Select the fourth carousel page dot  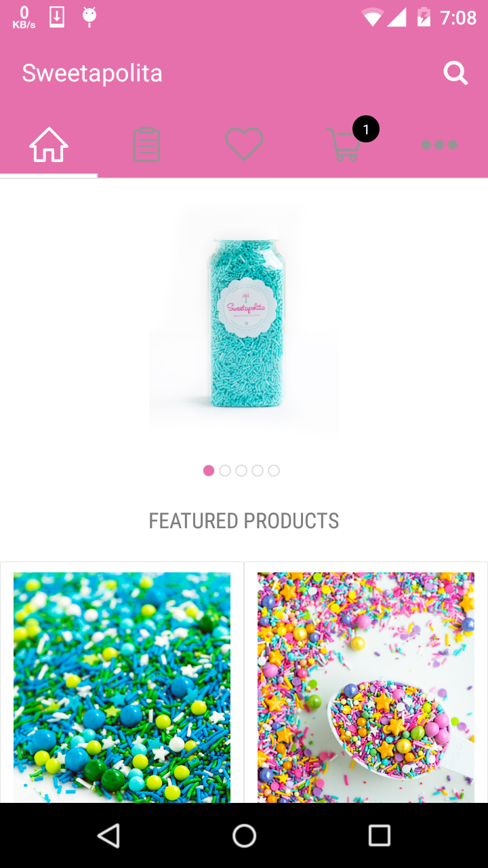click(258, 471)
